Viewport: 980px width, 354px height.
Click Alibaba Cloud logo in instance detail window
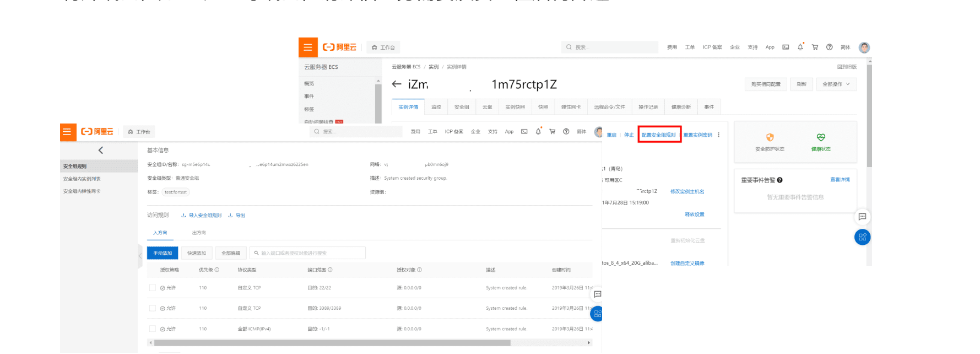click(x=339, y=47)
